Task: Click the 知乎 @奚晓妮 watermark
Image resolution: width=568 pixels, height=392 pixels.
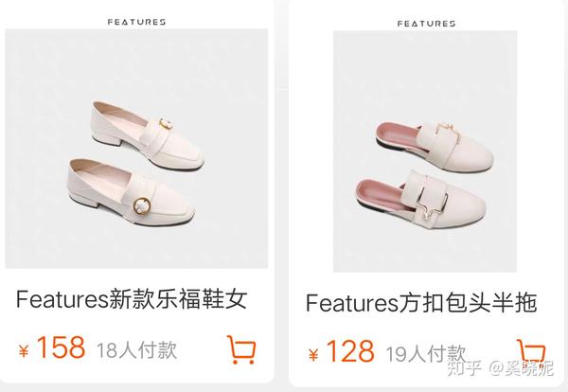Action: pyautogui.click(x=500, y=367)
